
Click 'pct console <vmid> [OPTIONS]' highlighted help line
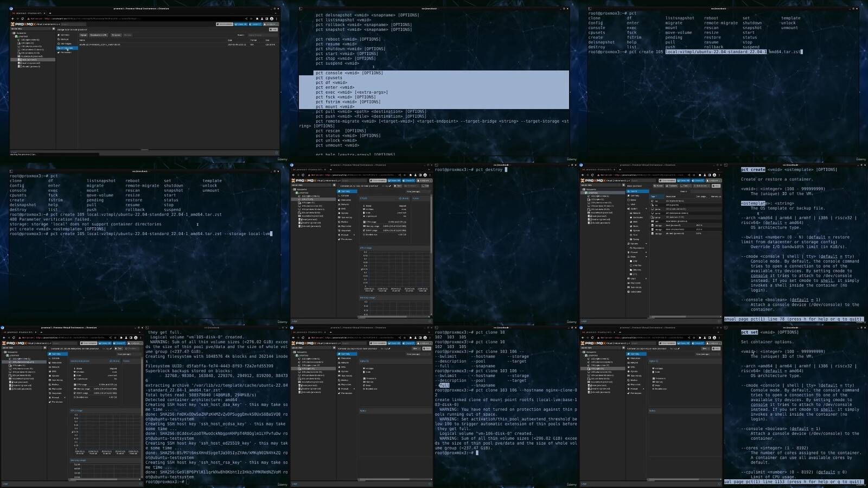click(x=349, y=73)
